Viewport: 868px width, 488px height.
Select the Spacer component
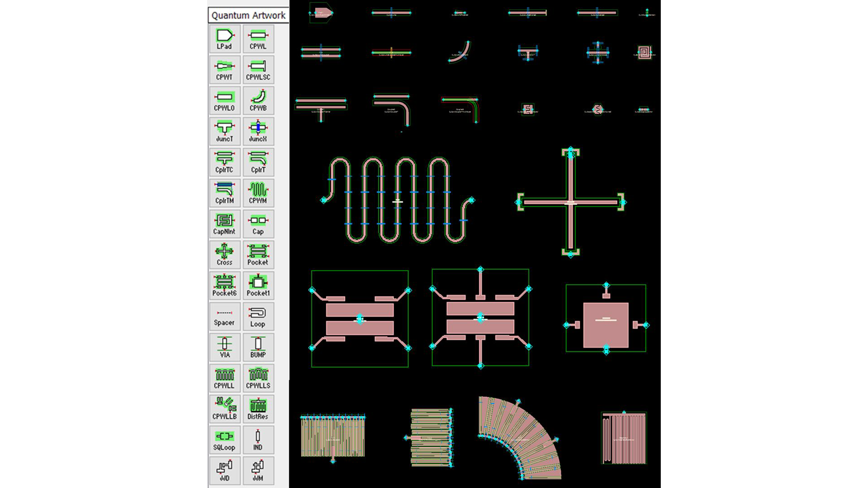click(225, 315)
